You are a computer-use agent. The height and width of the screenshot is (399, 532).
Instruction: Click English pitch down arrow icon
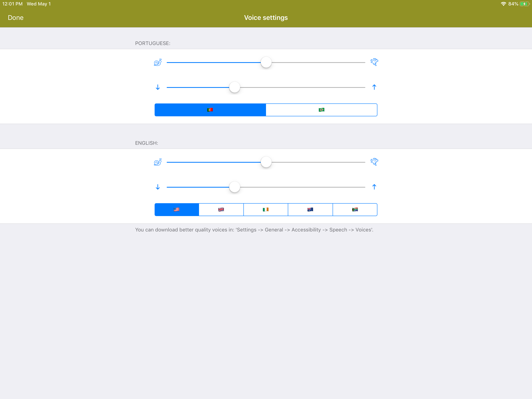pos(158,187)
